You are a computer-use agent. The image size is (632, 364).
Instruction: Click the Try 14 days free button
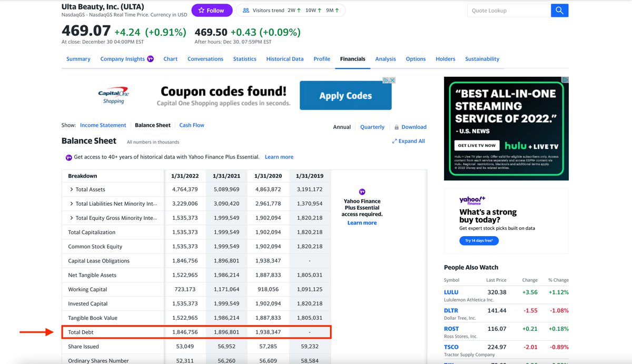(479, 240)
